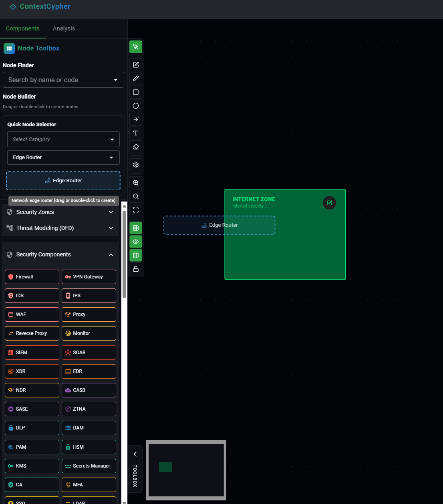Collapse the Security Components section
The image size is (443, 504).
click(x=111, y=254)
